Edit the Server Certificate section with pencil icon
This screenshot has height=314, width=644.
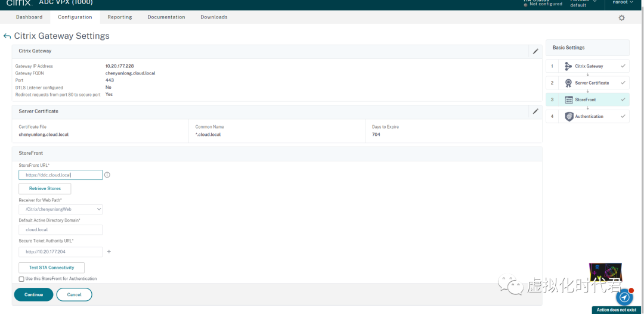pos(535,111)
